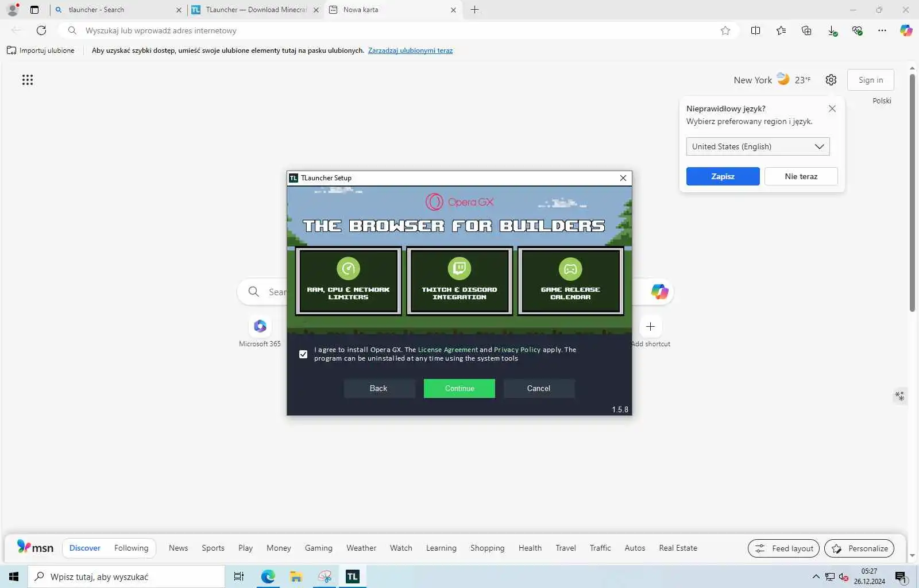This screenshot has height=588, width=919.
Task: Click the favorite star icon in address bar
Action: click(725, 30)
